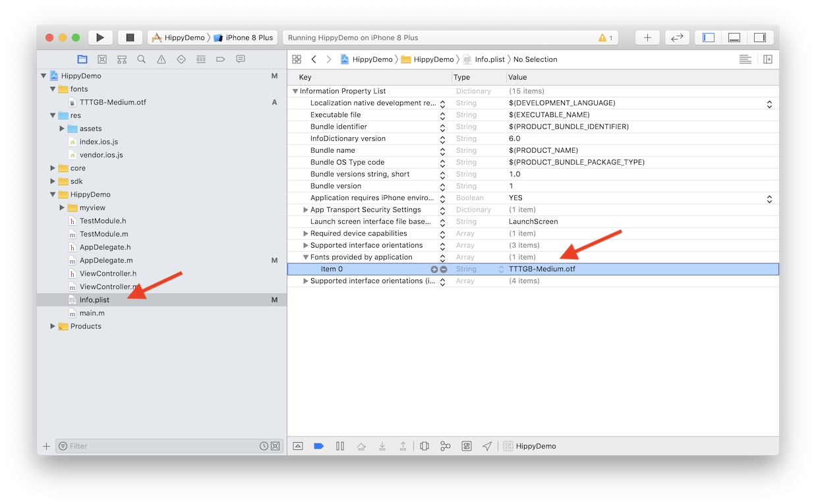Screen dimensions: 816x504
Task: Go forward with the right chevron
Action: (x=329, y=59)
